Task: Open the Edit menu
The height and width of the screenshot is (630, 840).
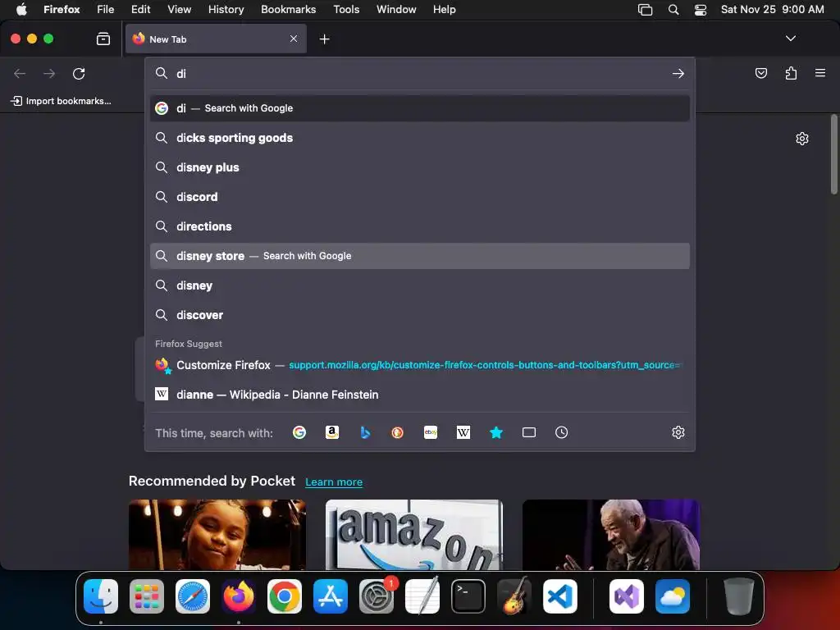Action: pos(140,10)
